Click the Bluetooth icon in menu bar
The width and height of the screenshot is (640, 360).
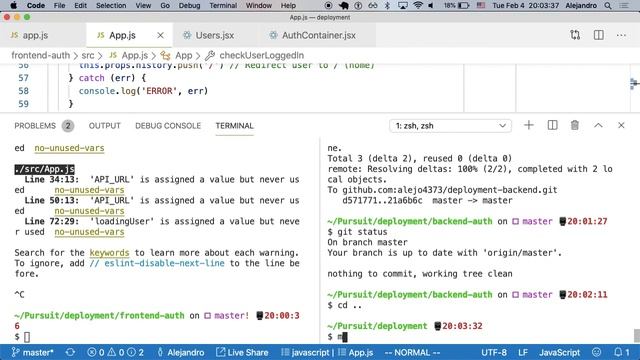coord(388,5)
